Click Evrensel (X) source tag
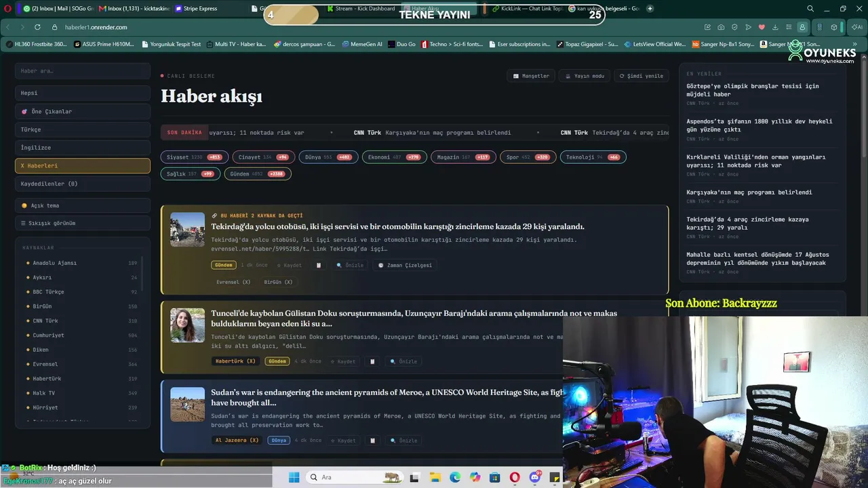Image resolution: width=868 pixels, height=488 pixels. tap(233, 282)
